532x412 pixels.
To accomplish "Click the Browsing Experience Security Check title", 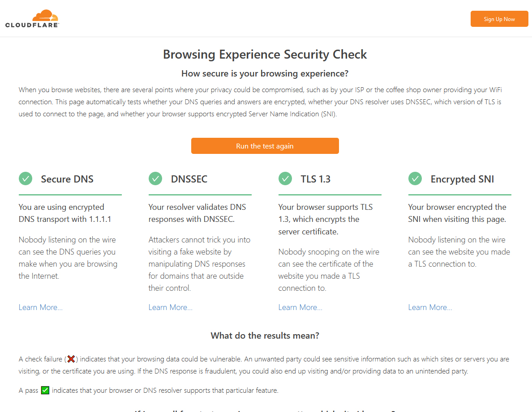I will point(265,55).
